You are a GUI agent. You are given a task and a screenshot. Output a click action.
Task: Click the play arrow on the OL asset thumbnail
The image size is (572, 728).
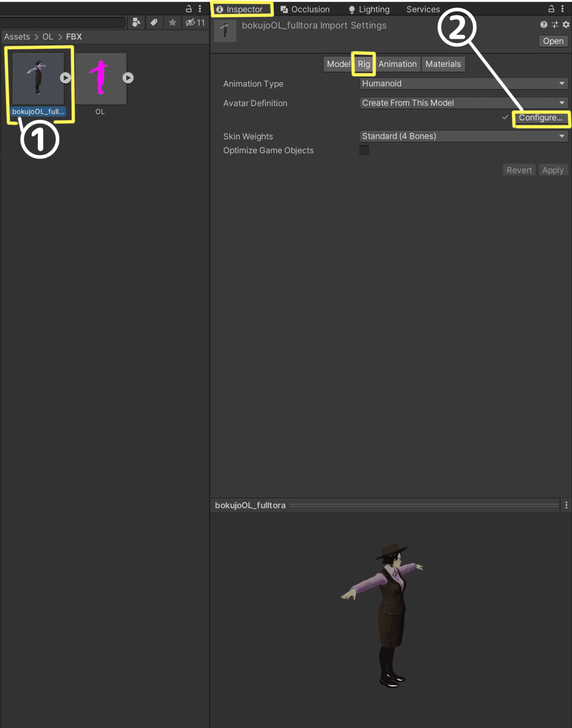click(x=127, y=78)
